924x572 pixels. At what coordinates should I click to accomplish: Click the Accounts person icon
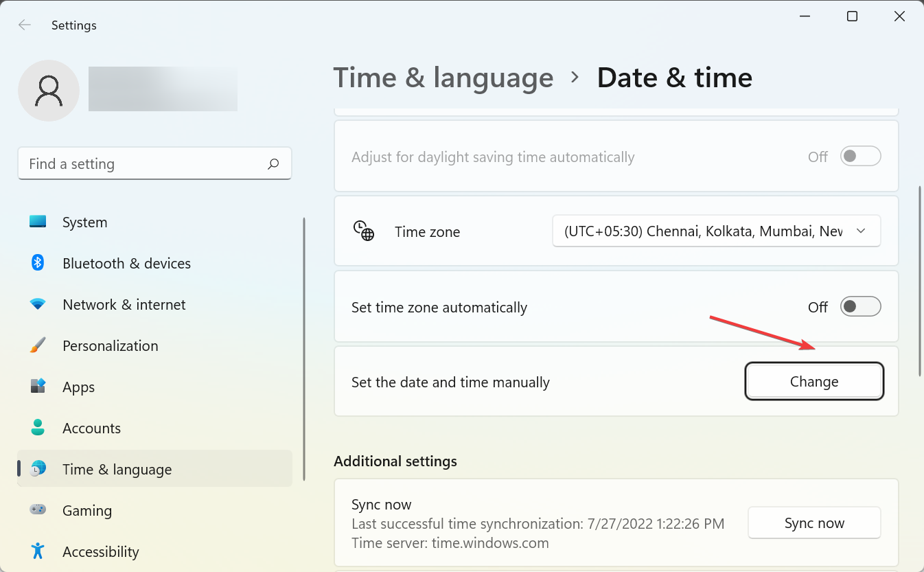(x=38, y=428)
